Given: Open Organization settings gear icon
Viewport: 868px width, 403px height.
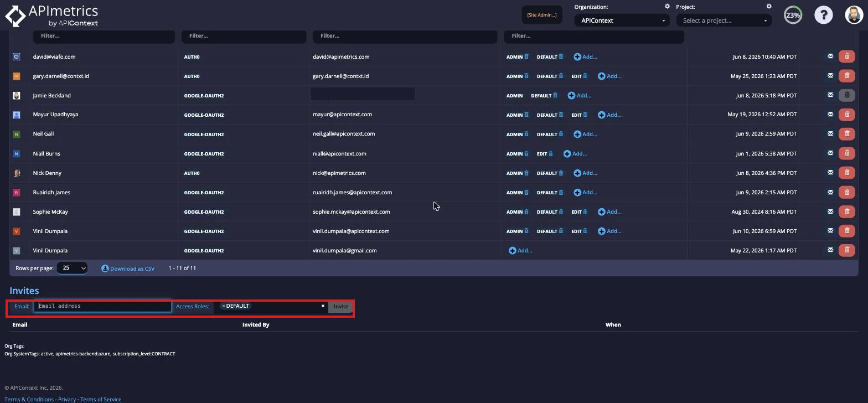Looking at the screenshot, I should pyautogui.click(x=667, y=7).
